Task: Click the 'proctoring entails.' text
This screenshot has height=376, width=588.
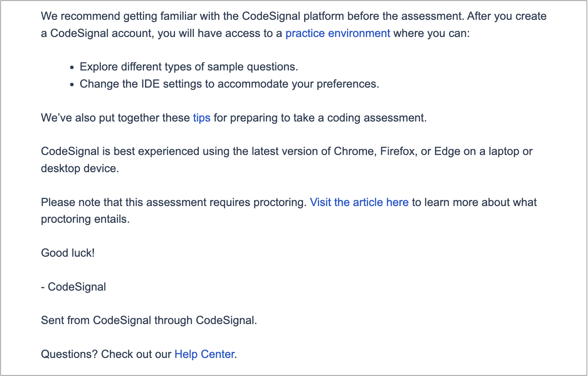Action: coord(86,219)
